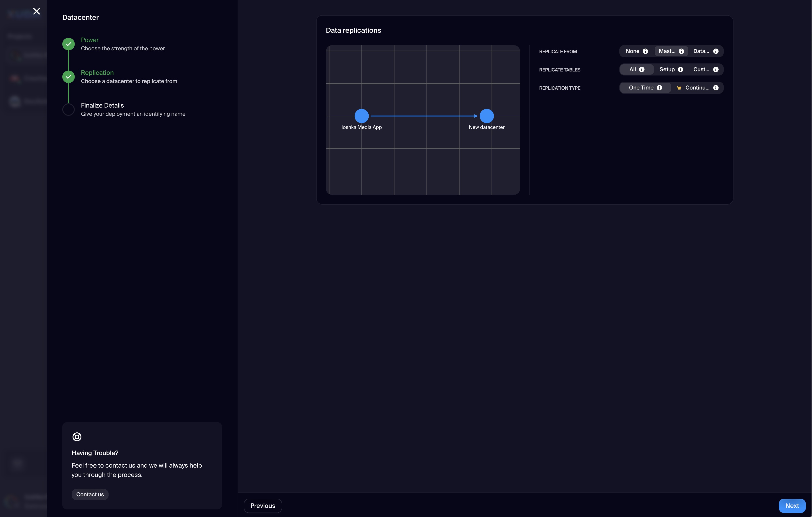Click the lifebuoy help icon
Screen dimensions: 812x517
[77, 437]
